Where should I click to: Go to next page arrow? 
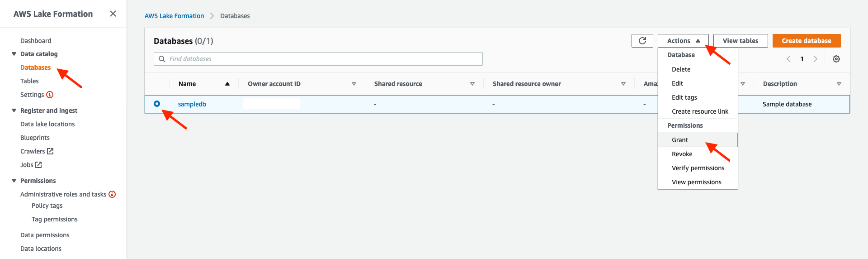coord(816,59)
